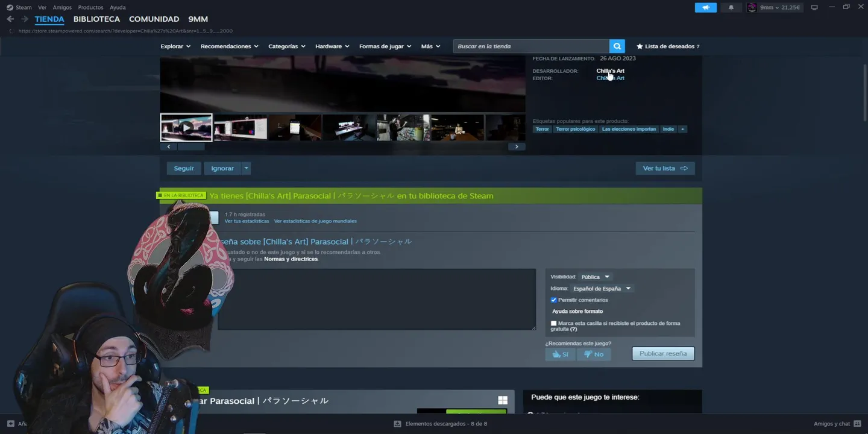Click into the review text area
Viewport: 868px width, 434px height.
click(377, 299)
